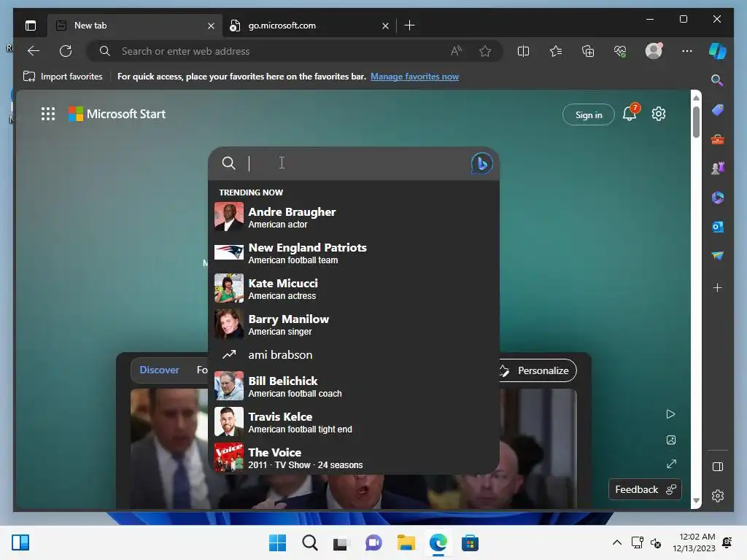Open the profile avatar icon
This screenshot has height=560, width=747.
(x=654, y=51)
